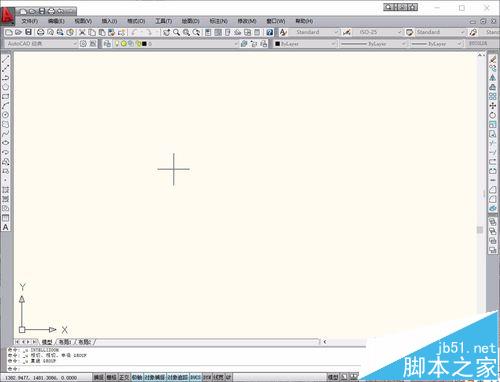Click the Help question mark icon

[270, 32]
